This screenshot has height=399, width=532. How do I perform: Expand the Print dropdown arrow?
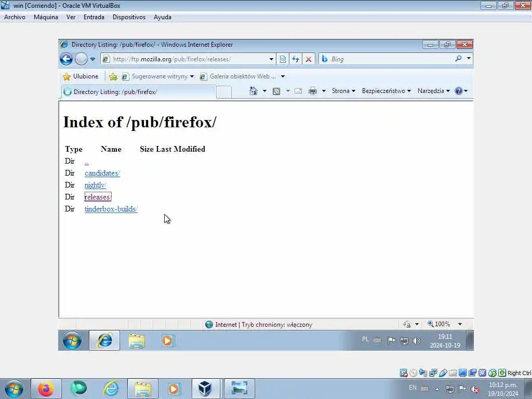pyautogui.click(x=324, y=91)
